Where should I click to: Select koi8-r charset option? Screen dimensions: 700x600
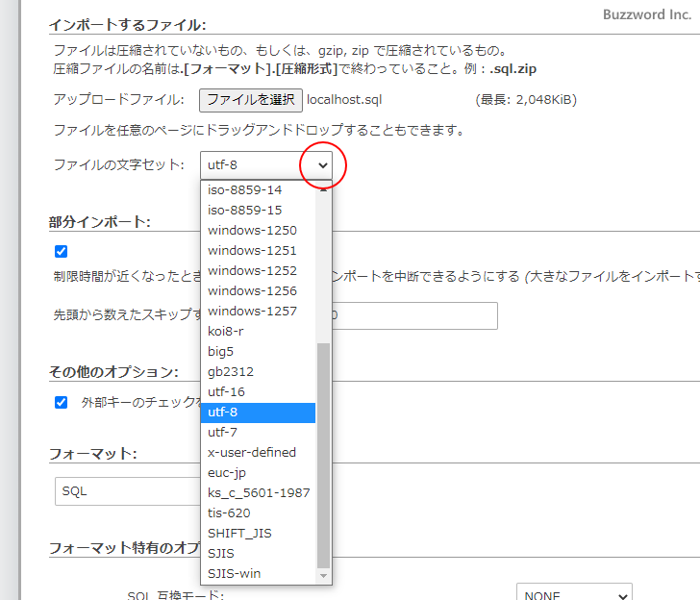coord(258,331)
